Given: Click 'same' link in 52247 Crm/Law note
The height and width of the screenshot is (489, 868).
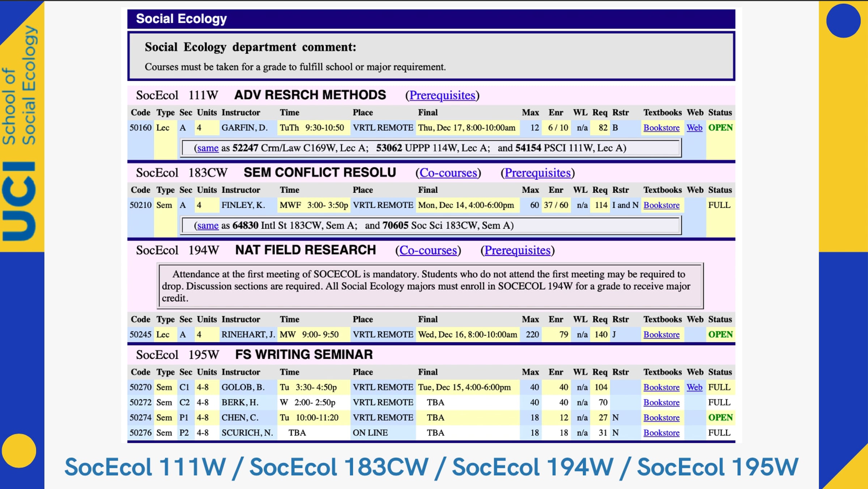Looking at the screenshot, I should pos(208,148).
